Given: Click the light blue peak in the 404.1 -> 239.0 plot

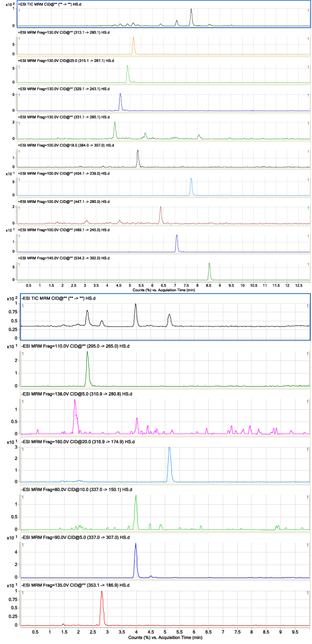Looking at the screenshot, I should (191, 187).
